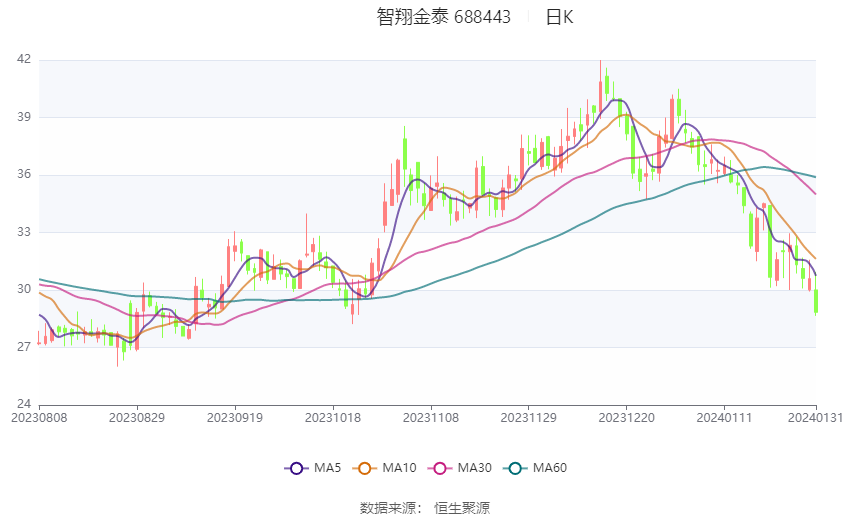
Task: Click the 20230829 date axis label
Action: pyautogui.click(x=137, y=418)
